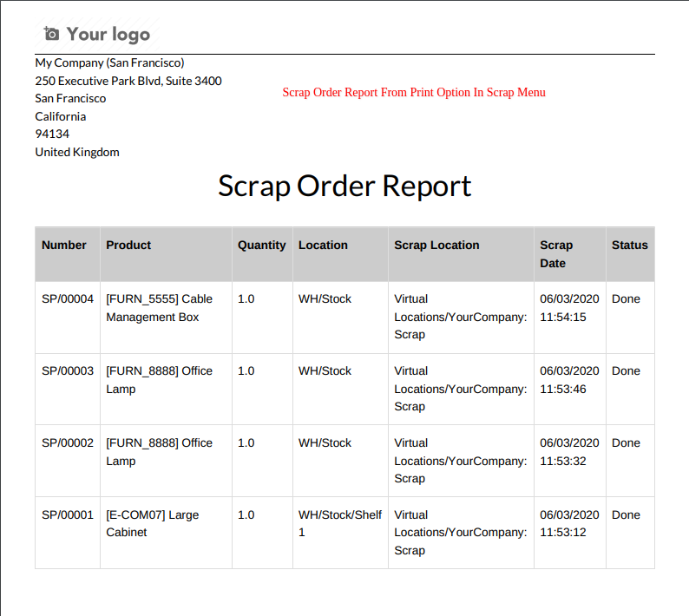Click 'Done' status in SP/00003 row
689x616 pixels.
point(626,371)
